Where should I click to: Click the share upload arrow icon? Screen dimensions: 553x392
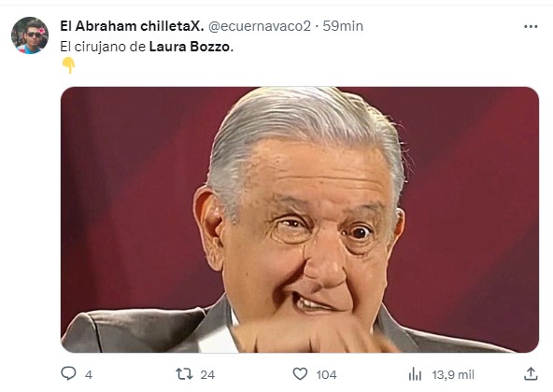[x=531, y=373]
